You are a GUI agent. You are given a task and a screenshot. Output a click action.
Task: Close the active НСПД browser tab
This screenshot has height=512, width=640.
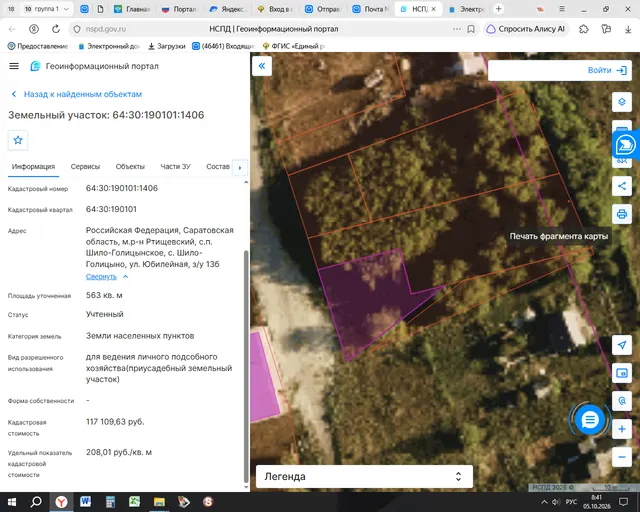tap(433, 9)
